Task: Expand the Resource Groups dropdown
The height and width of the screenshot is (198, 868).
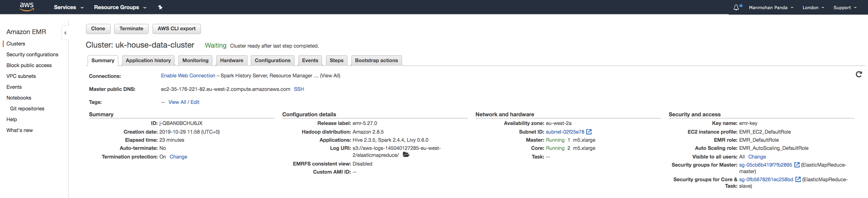Action: tap(120, 7)
